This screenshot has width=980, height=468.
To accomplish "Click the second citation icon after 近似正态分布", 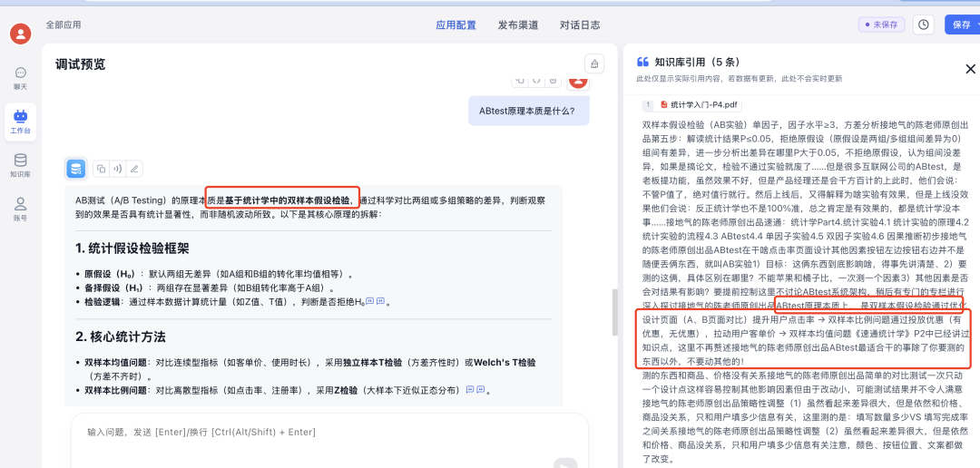I will pos(481,390).
